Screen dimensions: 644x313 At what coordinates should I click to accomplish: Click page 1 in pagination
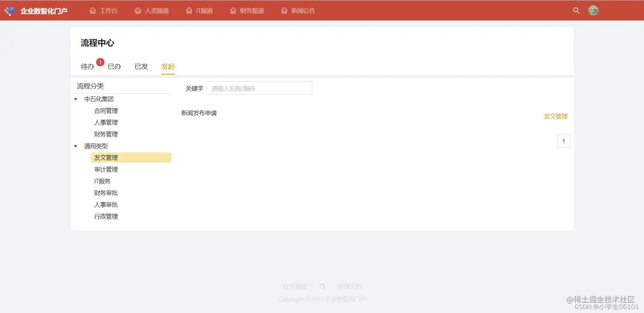coord(563,141)
